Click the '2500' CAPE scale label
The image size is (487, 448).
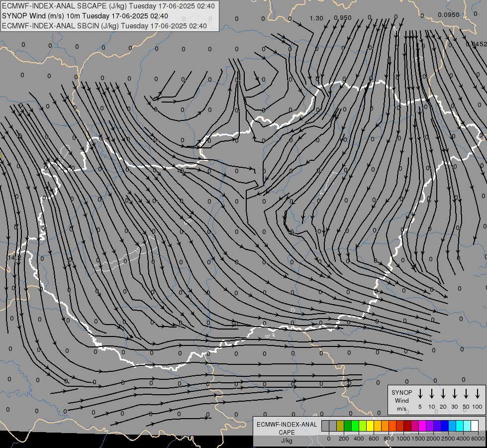[448, 439]
